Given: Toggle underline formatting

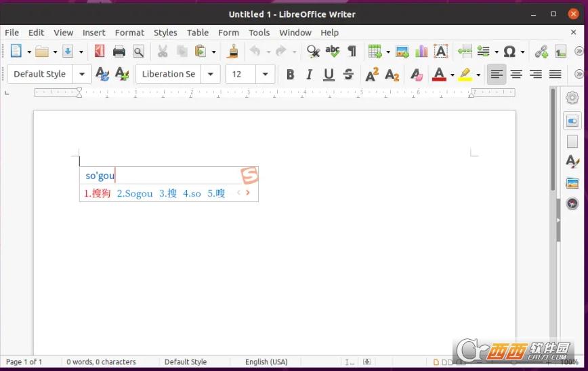Looking at the screenshot, I should 329,75.
